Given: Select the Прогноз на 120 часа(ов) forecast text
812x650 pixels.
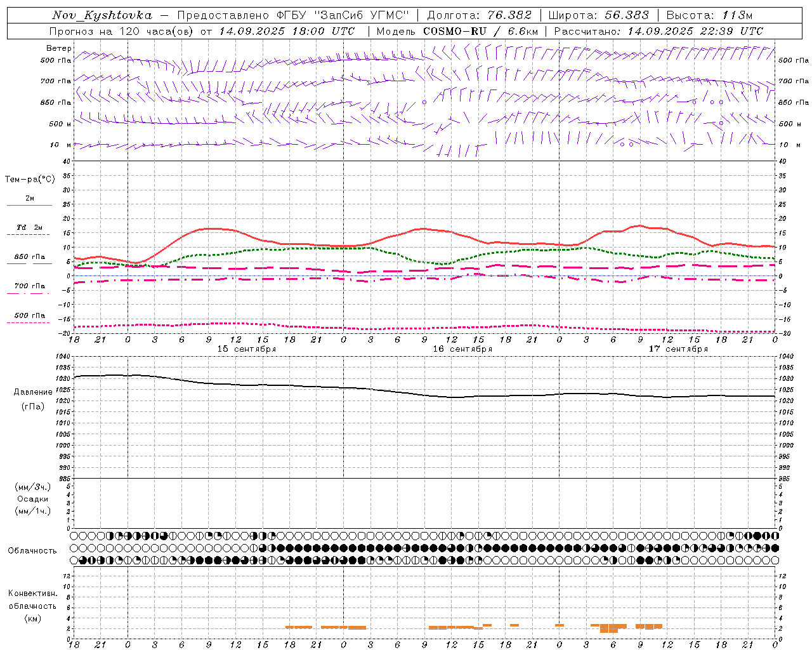Looking at the screenshot, I should 122,31.
